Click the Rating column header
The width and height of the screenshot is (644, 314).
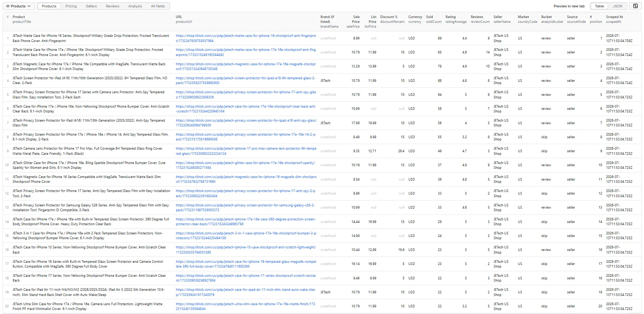pyautogui.click(x=450, y=17)
